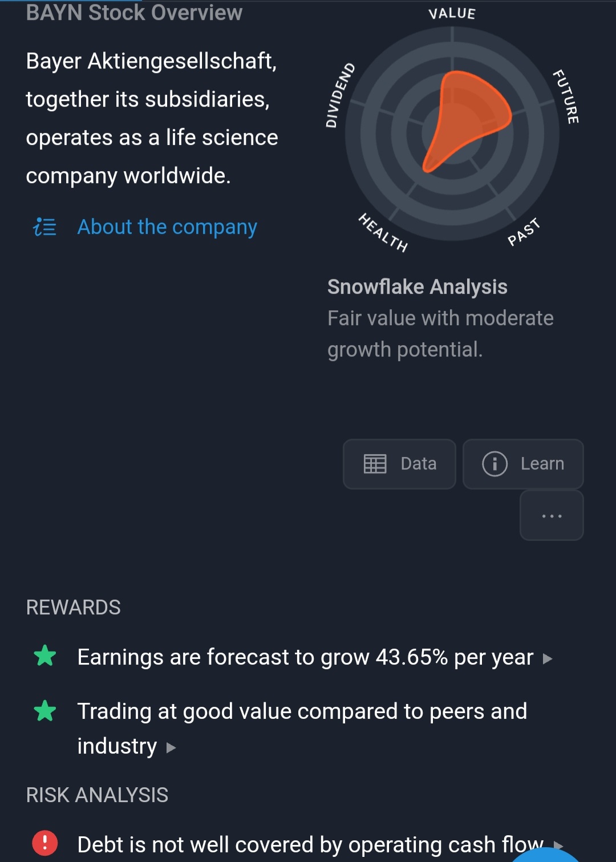The image size is (616, 862).
Task: Select the FUTURE axis label on snowflake
Action: (566, 96)
